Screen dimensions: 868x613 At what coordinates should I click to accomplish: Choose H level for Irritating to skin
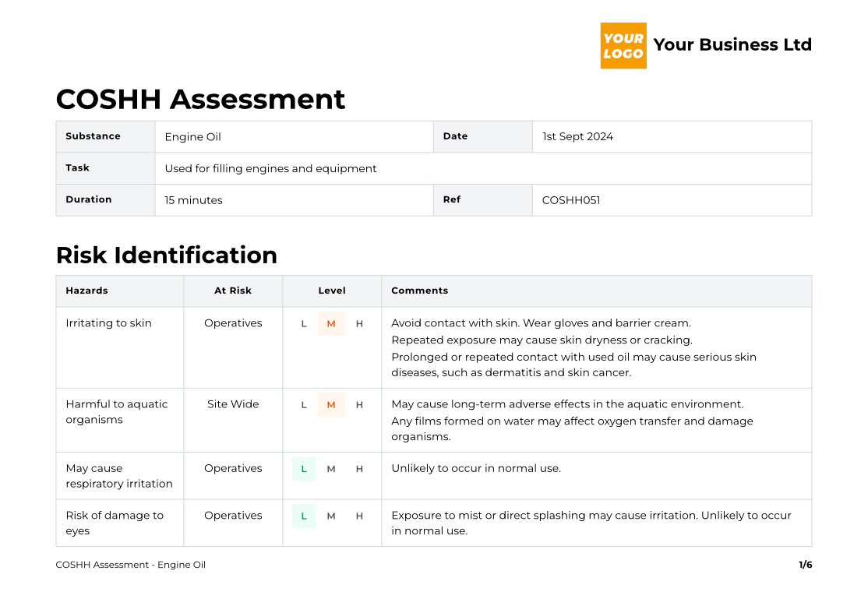pos(359,323)
